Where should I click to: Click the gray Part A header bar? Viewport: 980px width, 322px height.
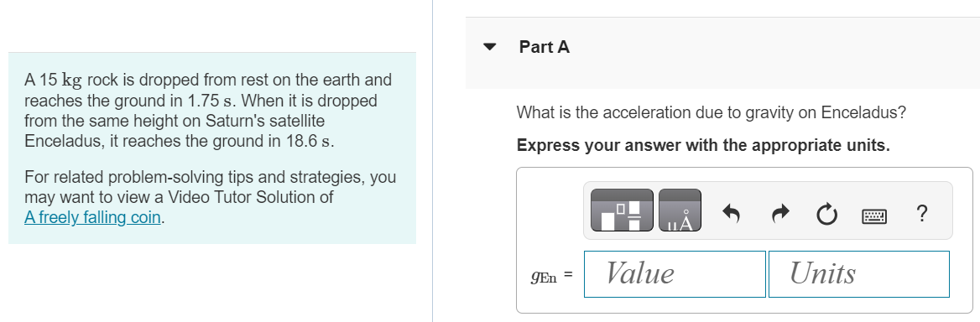tap(722, 53)
